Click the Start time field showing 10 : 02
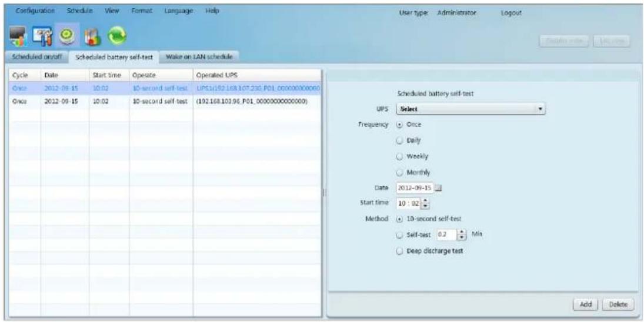The image size is (644, 322). [x=409, y=204]
